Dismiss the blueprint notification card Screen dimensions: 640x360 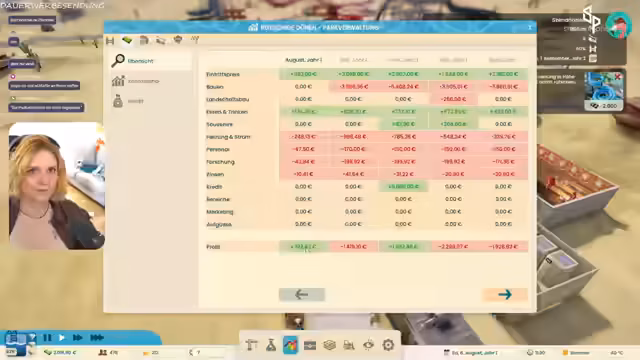(618, 76)
